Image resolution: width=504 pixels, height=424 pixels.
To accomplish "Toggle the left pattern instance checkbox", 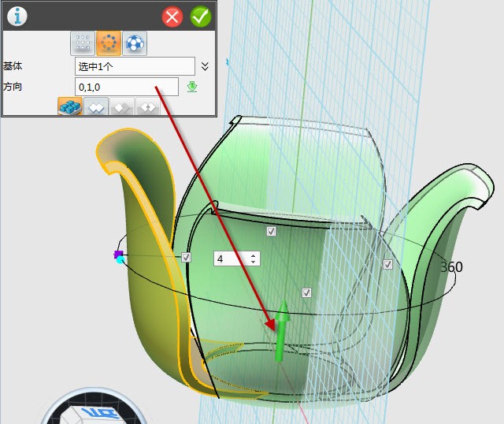I will (187, 257).
